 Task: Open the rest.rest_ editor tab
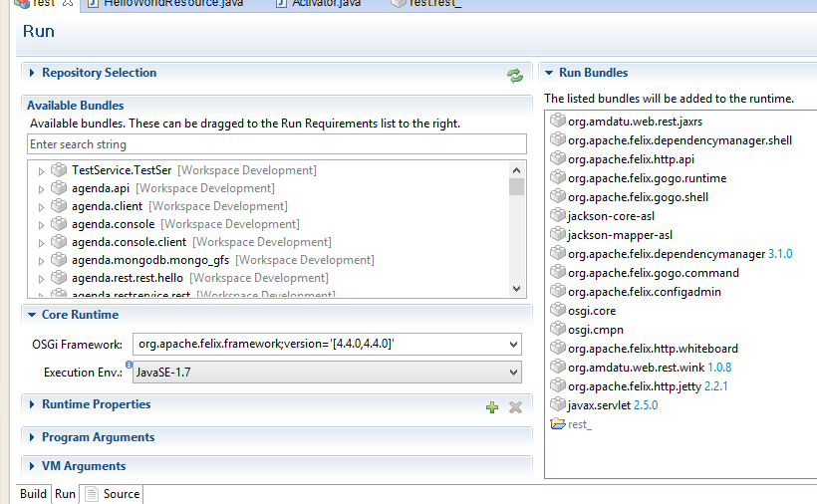(426, 4)
